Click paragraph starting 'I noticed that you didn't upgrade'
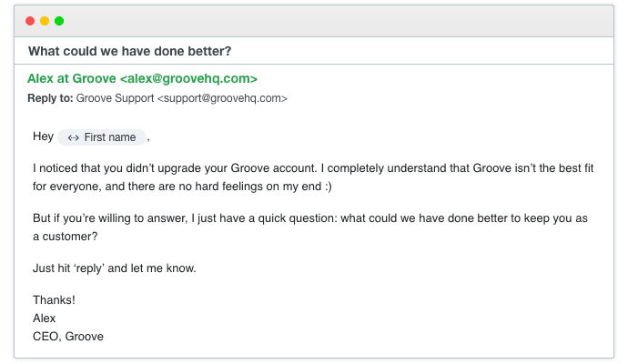Image resolution: width=628 pixels, height=364 pixels. [x=309, y=168]
